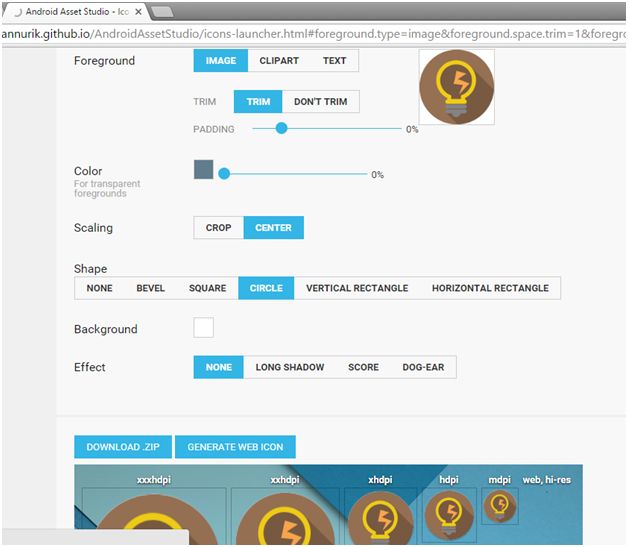This screenshot has height=547, width=628.
Task: Choose the SQUARE shape
Action: click(207, 288)
